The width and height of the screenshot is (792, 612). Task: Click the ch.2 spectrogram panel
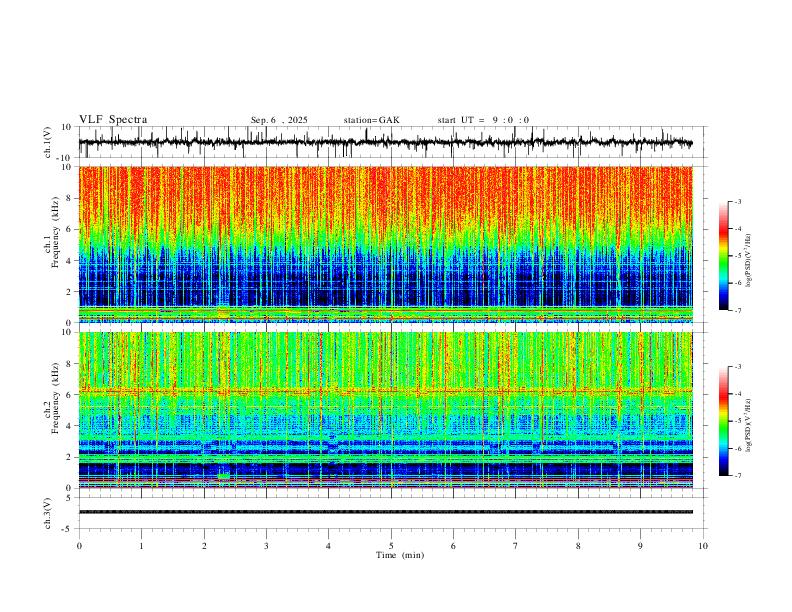(385, 410)
